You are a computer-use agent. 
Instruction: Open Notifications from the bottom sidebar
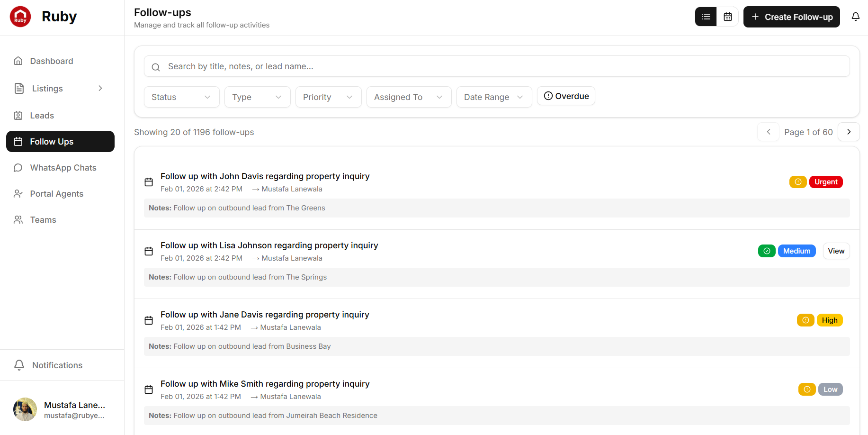[57, 365]
